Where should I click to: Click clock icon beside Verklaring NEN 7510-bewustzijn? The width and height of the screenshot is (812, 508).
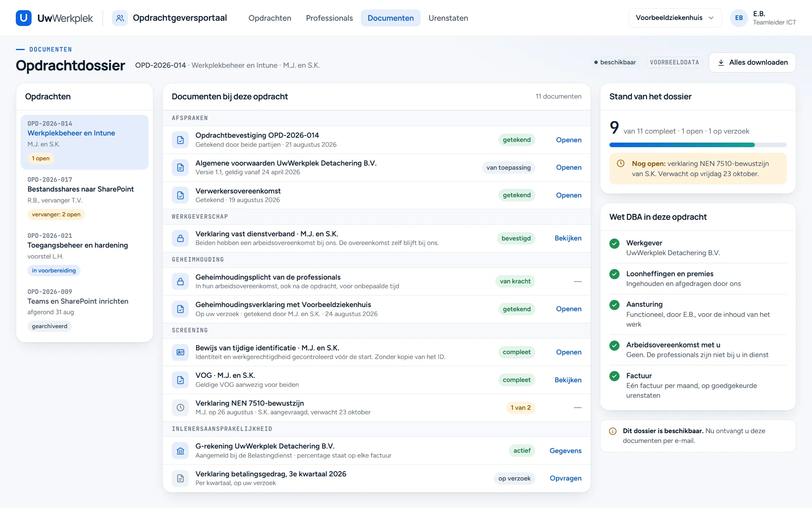(180, 408)
